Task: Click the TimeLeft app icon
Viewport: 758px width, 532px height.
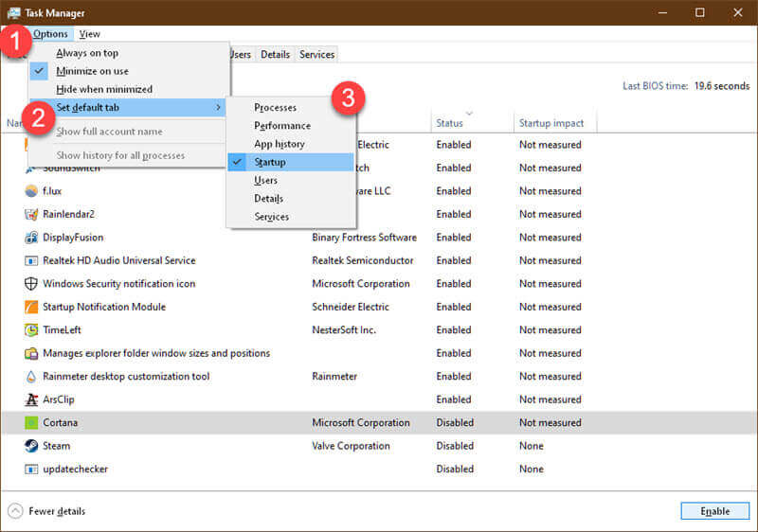Action: point(31,330)
